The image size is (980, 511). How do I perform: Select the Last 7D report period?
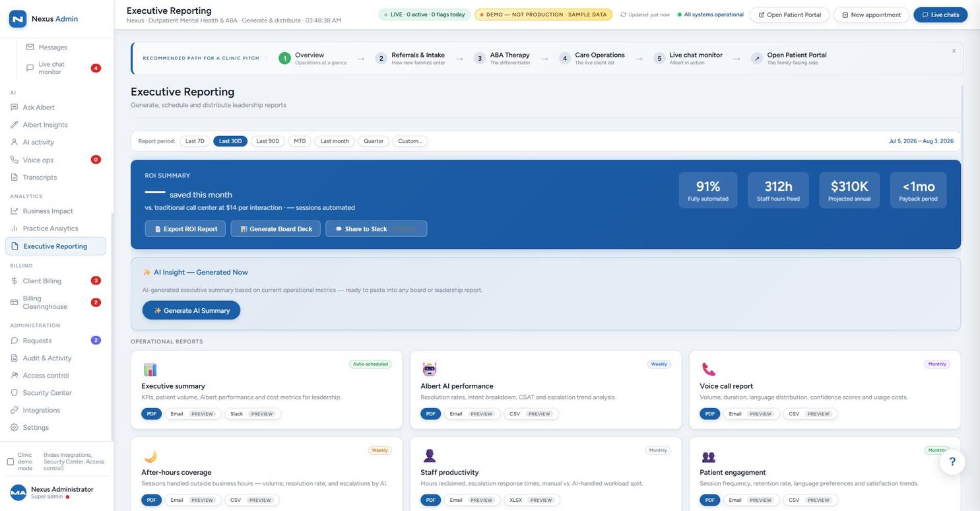tap(195, 141)
